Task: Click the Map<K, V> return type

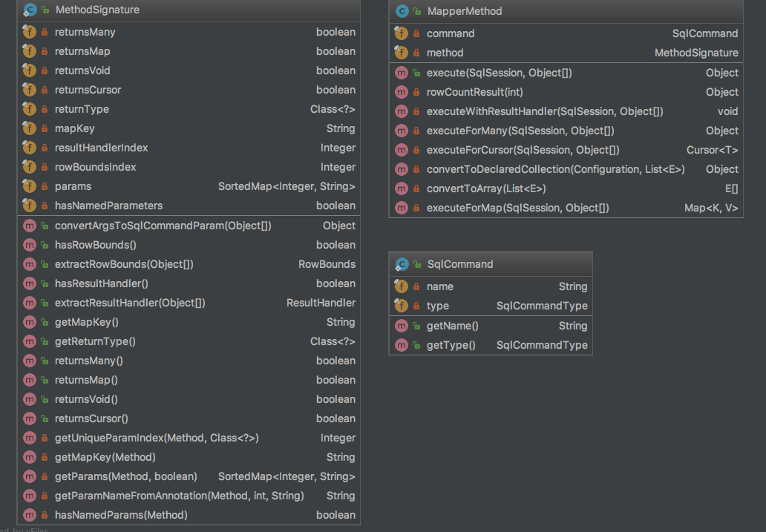Action: [711, 208]
